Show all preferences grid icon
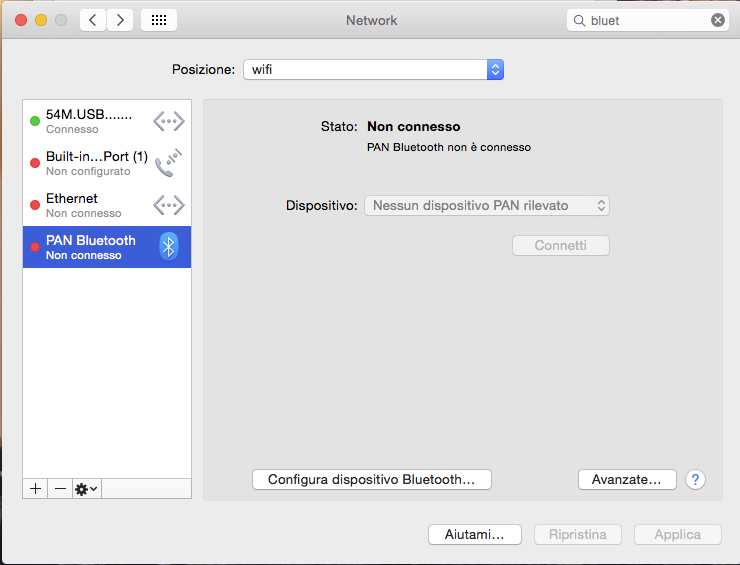This screenshot has height=565, width=740. (159, 20)
